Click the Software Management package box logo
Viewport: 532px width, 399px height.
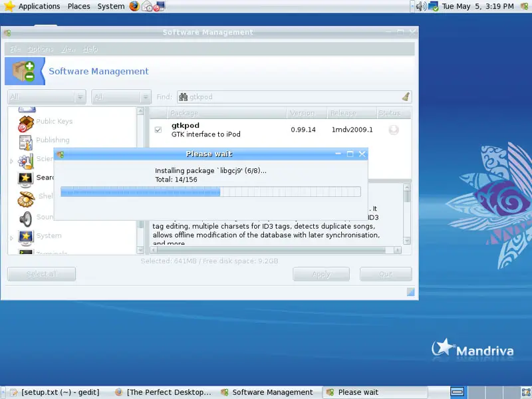tap(24, 71)
